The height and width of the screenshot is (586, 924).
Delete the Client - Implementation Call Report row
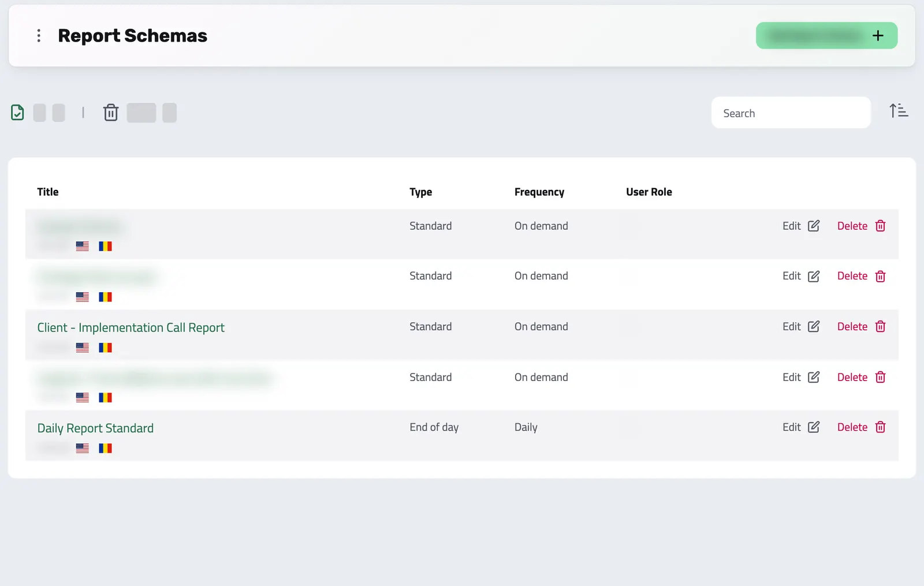(861, 327)
